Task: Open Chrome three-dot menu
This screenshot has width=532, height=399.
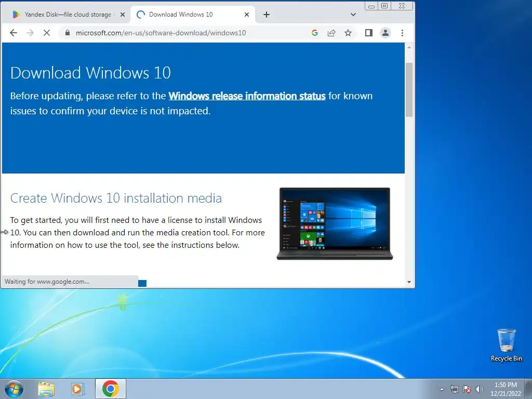Action: tap(402, 33)
